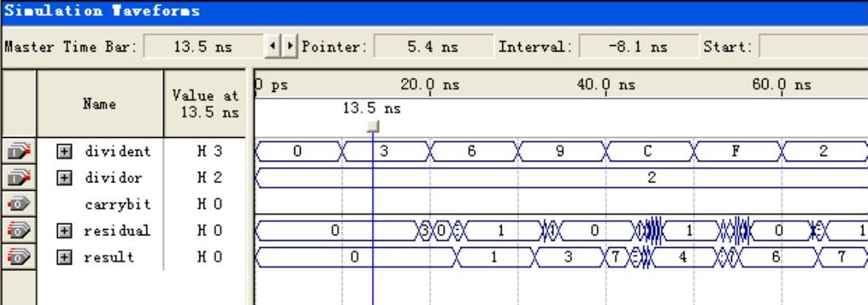Image resolution: width=868 pixels, height=305 pixels.
Task: Expand the residual bus signal
Action: [x=64, y=230]
